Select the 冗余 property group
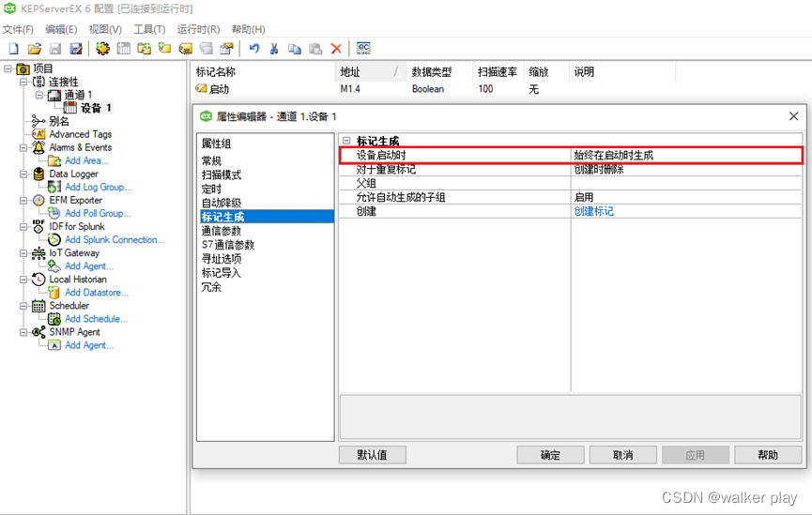Image resolution: width=812 pixels, height=515 pixels. [211, 287]
